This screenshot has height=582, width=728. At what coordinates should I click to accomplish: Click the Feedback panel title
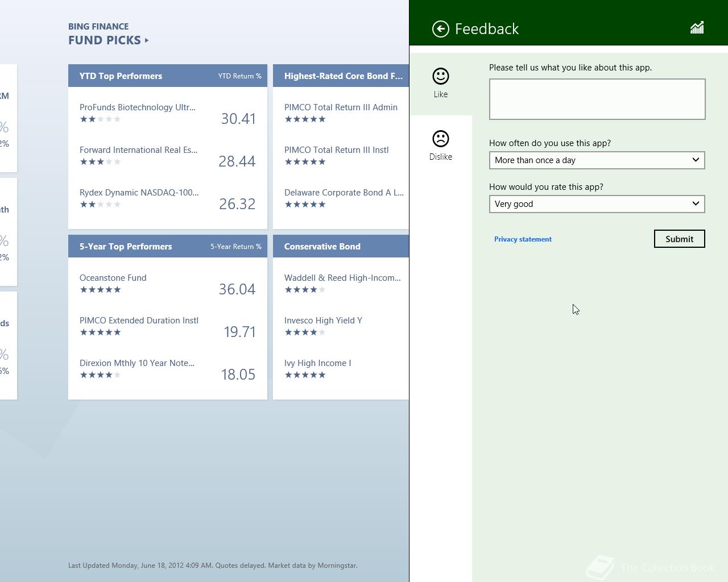487,29
